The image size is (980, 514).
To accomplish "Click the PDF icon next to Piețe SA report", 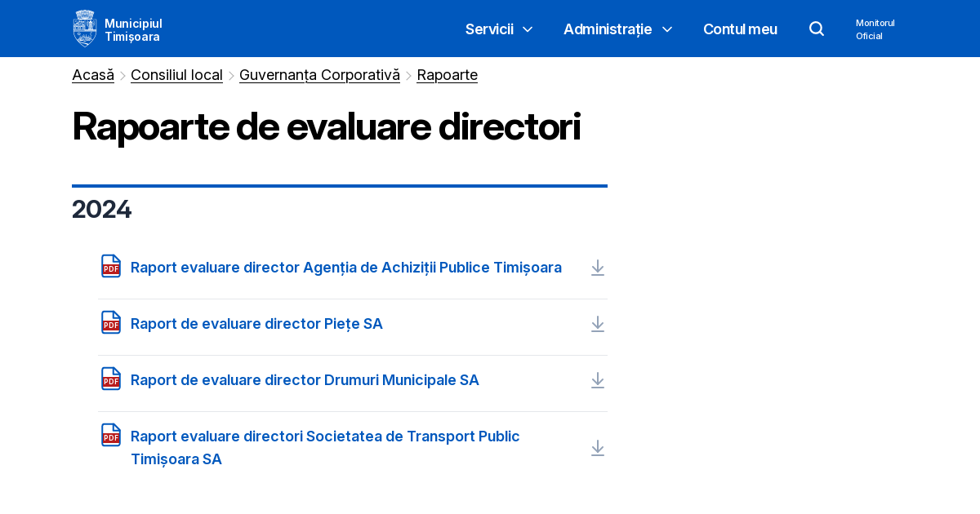I will [x=110, y=322].
